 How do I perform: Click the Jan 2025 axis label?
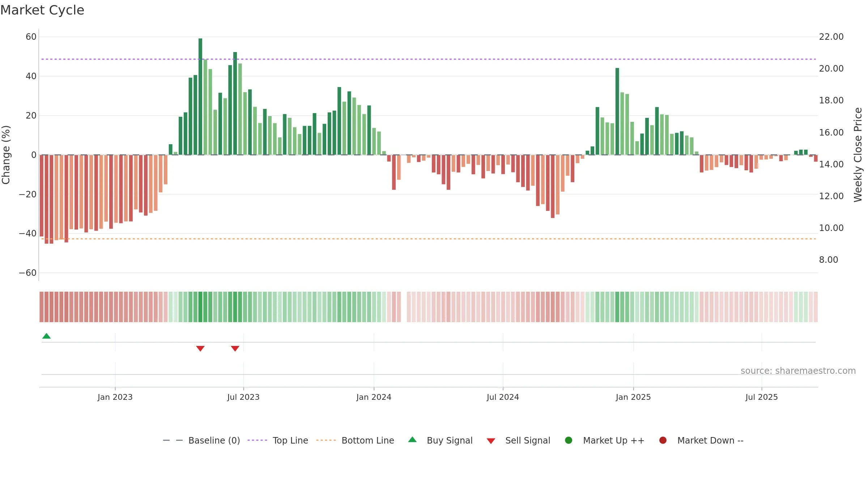tap(633, 397)
